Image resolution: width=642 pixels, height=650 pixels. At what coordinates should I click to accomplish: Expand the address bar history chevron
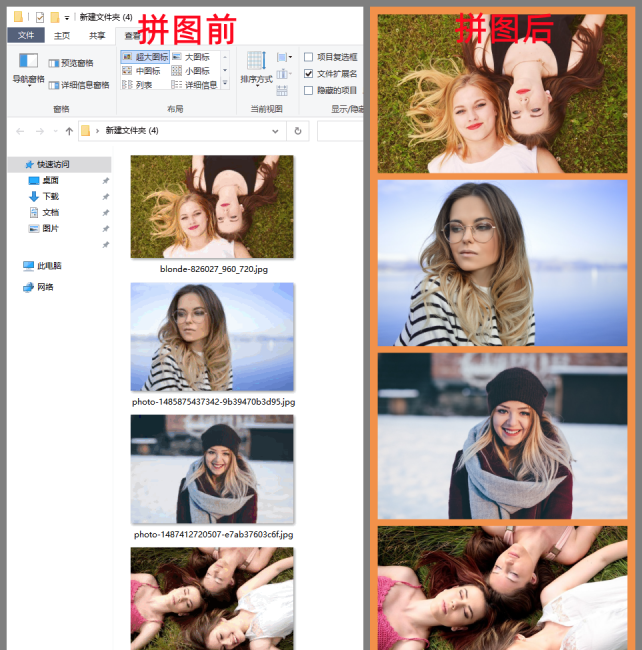(x=275, y=131)
